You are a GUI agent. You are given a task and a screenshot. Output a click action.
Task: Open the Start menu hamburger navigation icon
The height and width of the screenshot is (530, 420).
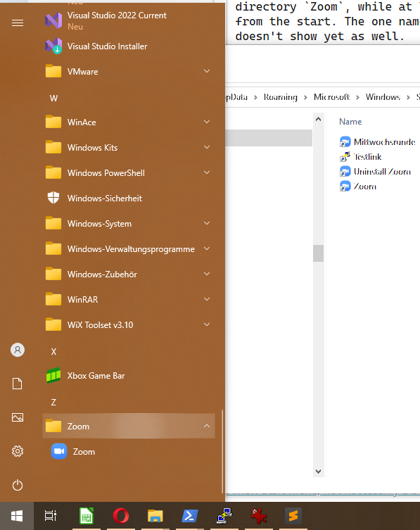click(18, 23)
